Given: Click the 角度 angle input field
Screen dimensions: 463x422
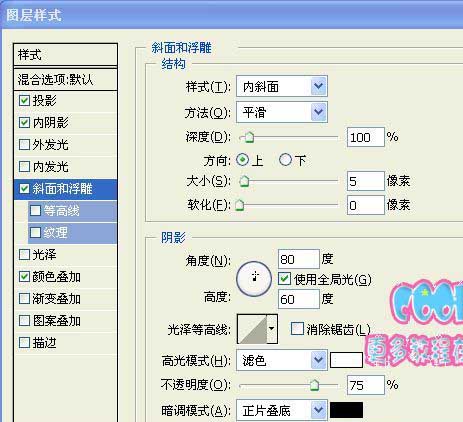Looking at the screenshot, I should 299,259.
